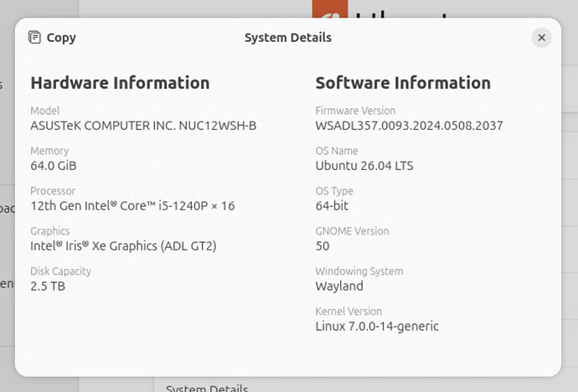Select windowing system value Wayland
The image size is (578, 392).
[x=339, y=286]
